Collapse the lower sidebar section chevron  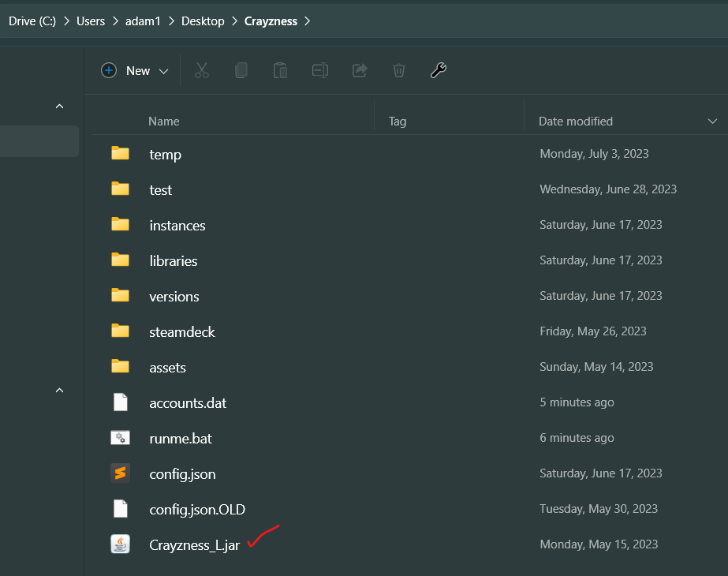click(59, 390)
